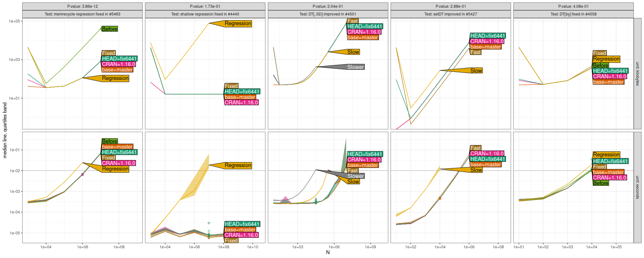Select 'Test: setDT improved in #5427' title
644x258 pixels.
pos(451,14)
